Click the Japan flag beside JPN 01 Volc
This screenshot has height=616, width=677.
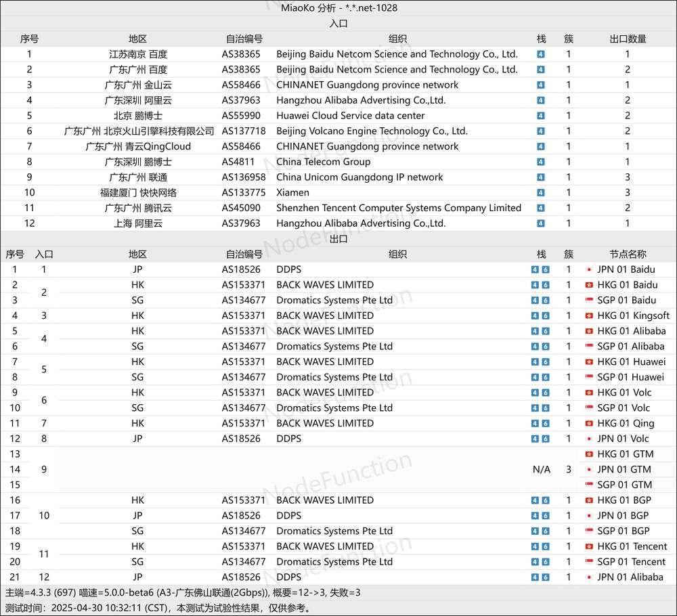pyautogui.click(x=589, y=439)
